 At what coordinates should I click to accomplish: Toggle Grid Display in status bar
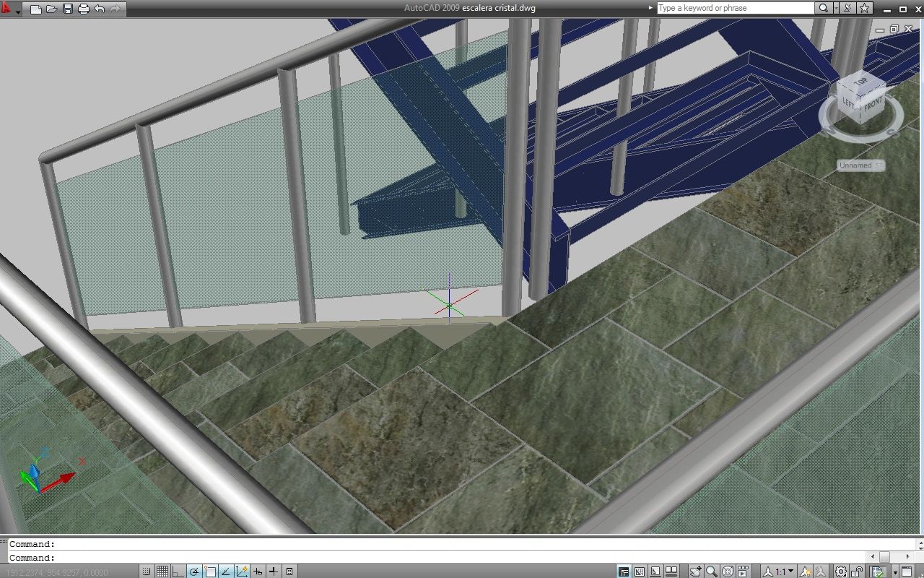click(x=162, y=571)
